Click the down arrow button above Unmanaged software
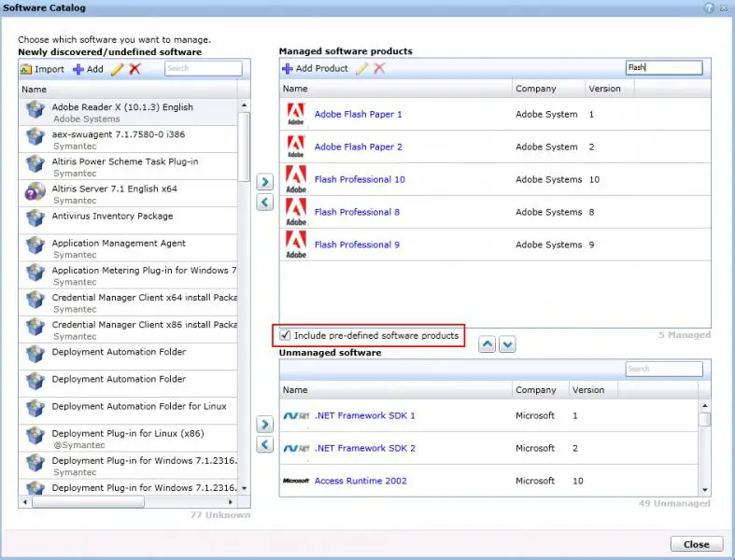 point(507,344)
